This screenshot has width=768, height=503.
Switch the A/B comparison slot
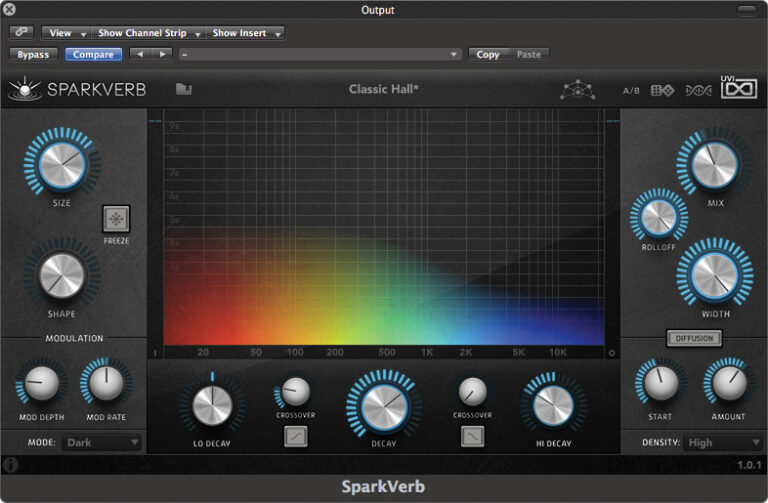[x=631, y=91]
